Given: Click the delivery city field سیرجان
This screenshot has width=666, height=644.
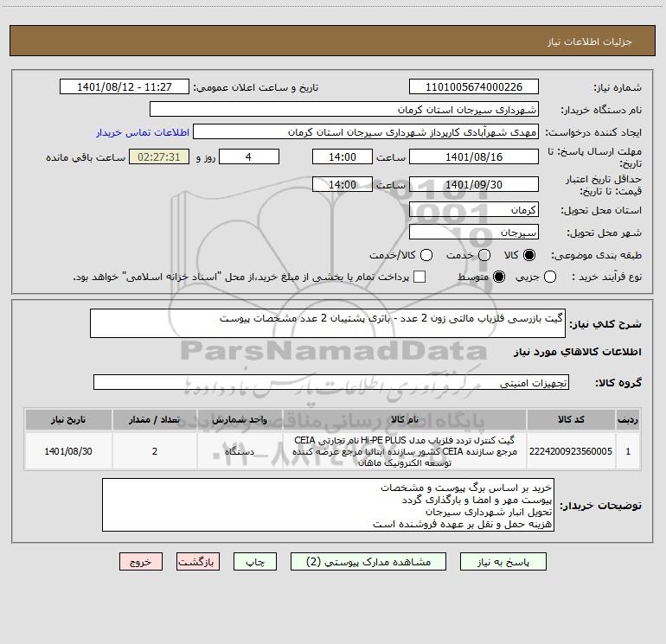Looking at the screenshot, I should click(x=474, y=233).
